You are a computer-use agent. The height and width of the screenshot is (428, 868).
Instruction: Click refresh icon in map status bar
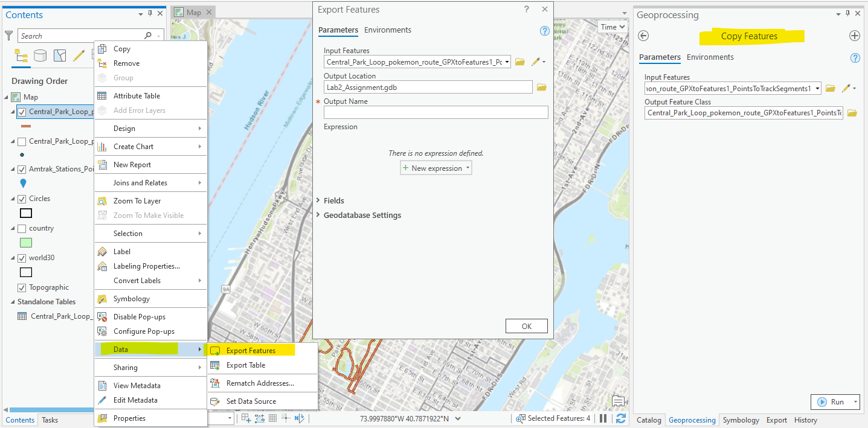click(x=620, y=418)
